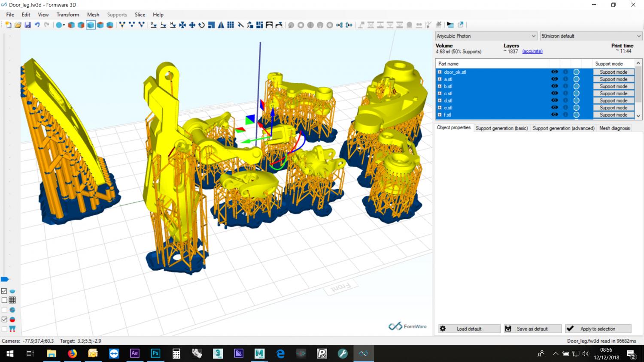Select the Scale tool
Viewport: 644px width, 362px height.
pyautogui.click(x=211, y=25)
